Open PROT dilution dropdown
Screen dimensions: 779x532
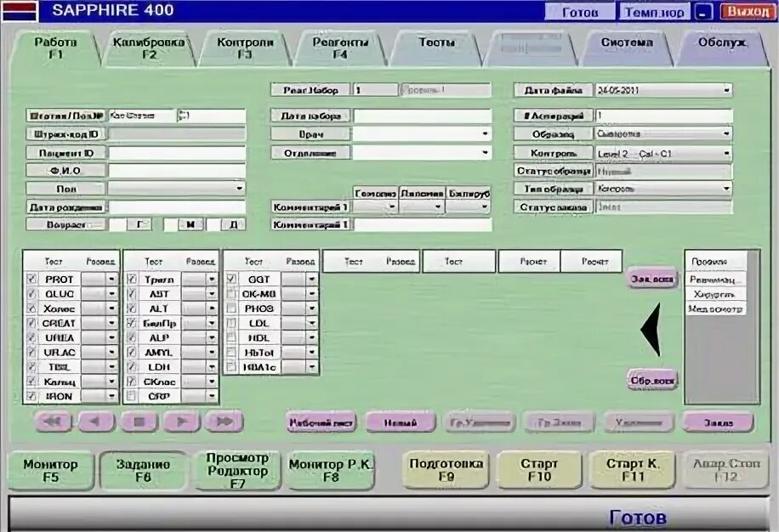(x=111, y=280)
